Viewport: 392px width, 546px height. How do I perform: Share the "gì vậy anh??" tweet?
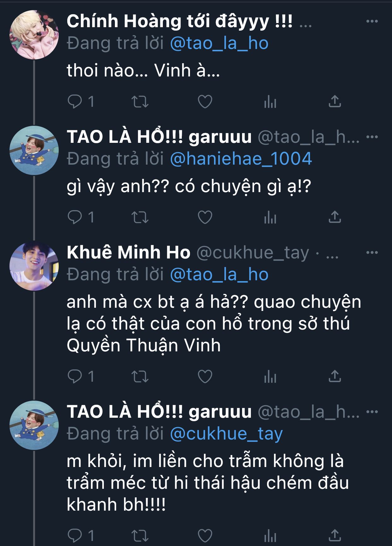(x=335, y=217)
